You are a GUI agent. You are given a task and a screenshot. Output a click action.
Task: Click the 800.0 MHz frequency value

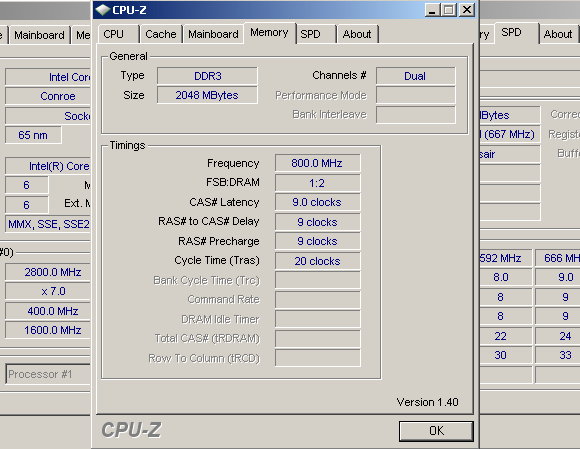point(317,163)
